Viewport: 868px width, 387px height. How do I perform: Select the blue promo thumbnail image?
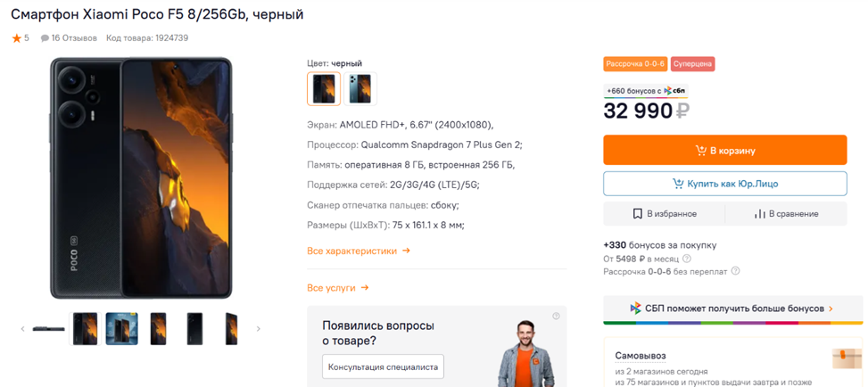pos(121,328)
